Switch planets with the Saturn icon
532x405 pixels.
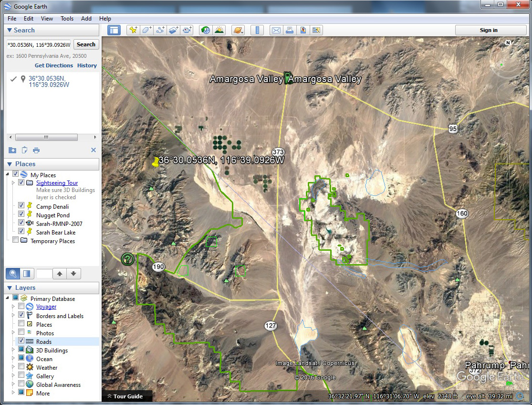238,30
